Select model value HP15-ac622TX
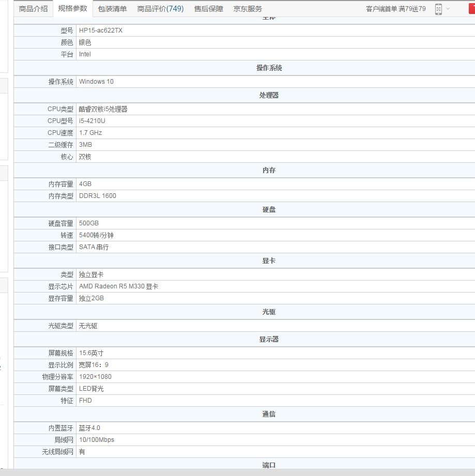475x476 pixels. point(101,30)
